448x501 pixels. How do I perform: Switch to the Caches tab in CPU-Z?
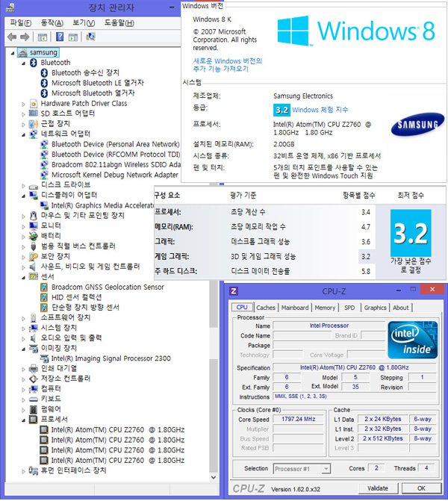pyautogui.click(x=266, y=308)
